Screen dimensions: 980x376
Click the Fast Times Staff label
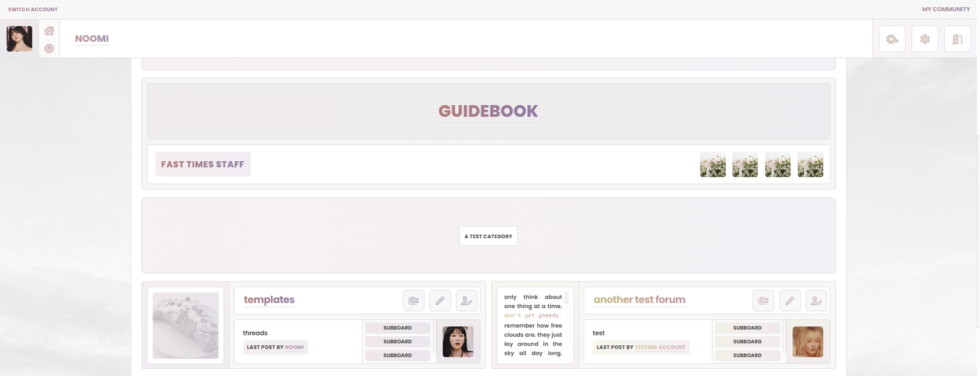pos(203,164)
